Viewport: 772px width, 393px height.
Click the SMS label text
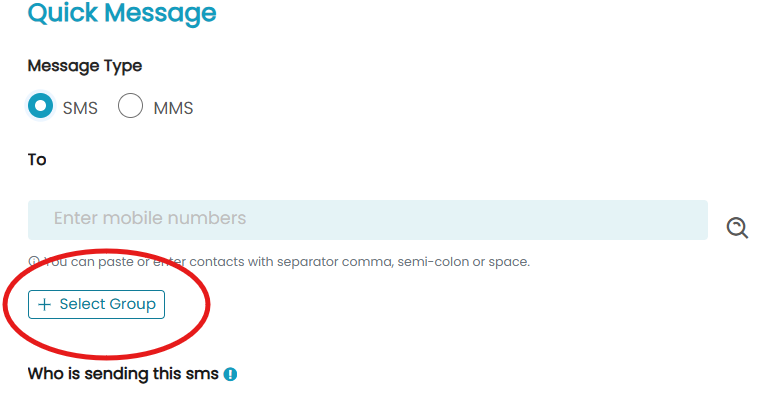[80, 108]
